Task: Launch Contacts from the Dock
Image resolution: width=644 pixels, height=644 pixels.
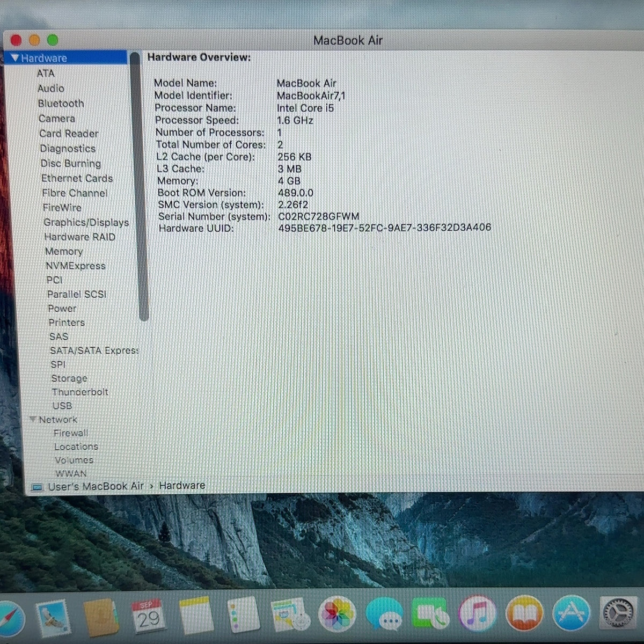Action: pyautogui.click(x=100, y=617)
